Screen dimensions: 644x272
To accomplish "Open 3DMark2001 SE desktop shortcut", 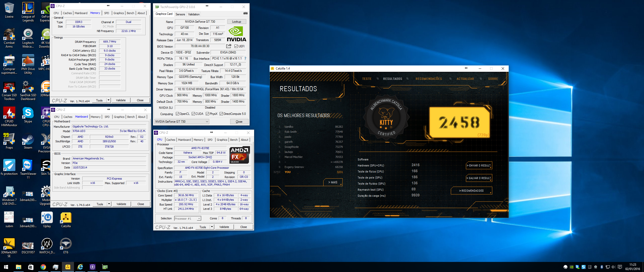I will 9,248.
